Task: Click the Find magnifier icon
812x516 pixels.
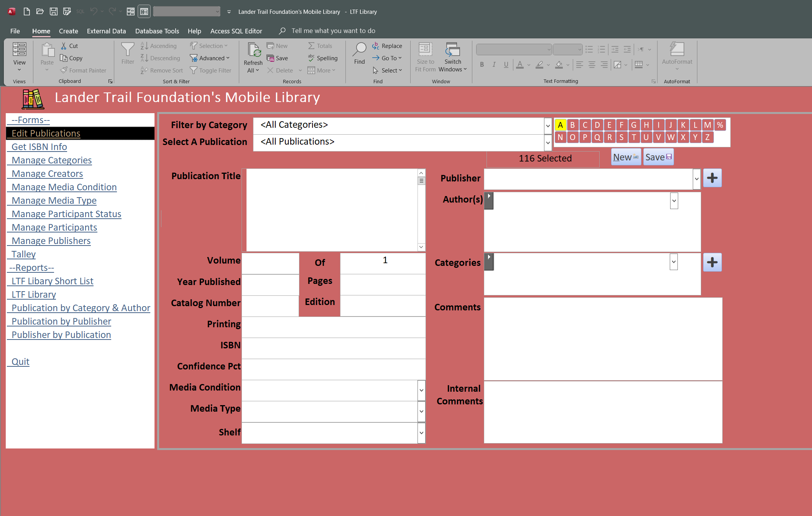Action: click(359, 50)
